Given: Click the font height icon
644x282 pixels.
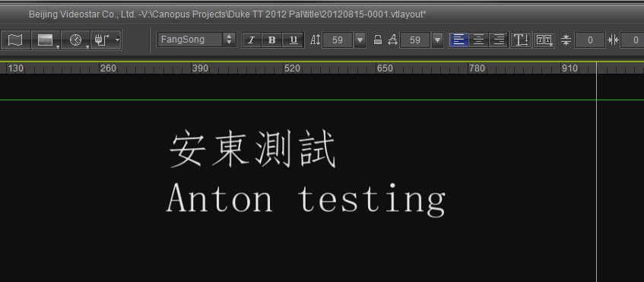Looking at the screenshot, I should (315, 40).
